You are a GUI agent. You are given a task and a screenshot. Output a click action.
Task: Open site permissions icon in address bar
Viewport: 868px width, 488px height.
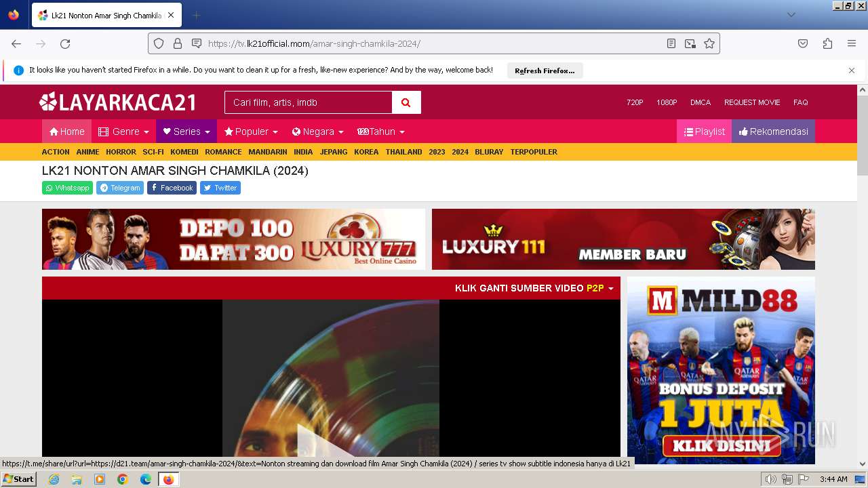197,43
